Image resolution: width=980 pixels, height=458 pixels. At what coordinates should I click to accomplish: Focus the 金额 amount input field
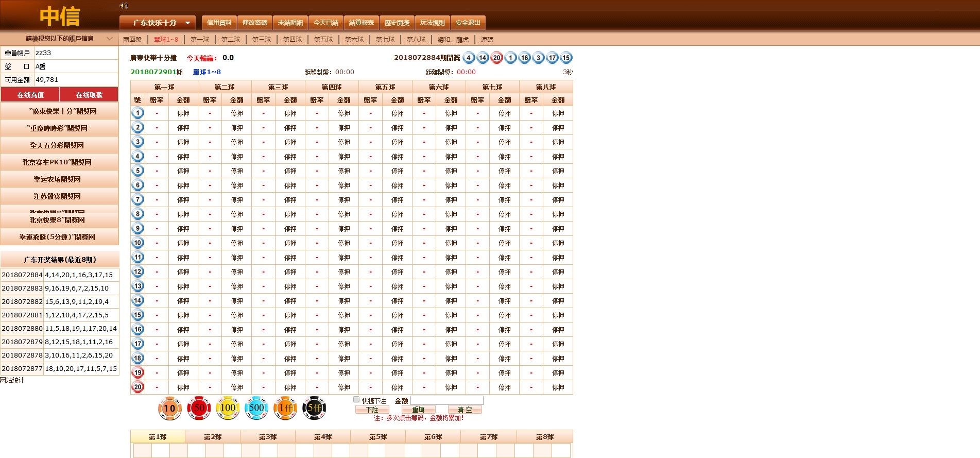pyautogui.click(x=446, y=400)
